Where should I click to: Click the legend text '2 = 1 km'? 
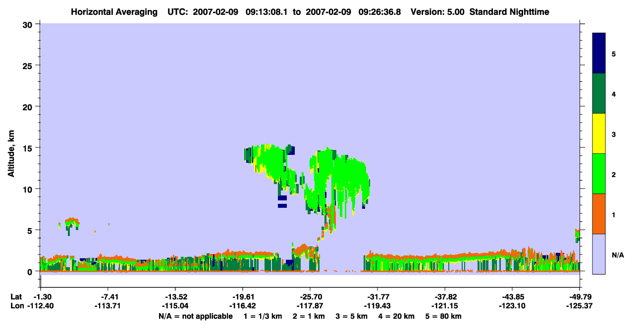click(x=309, y=316)
